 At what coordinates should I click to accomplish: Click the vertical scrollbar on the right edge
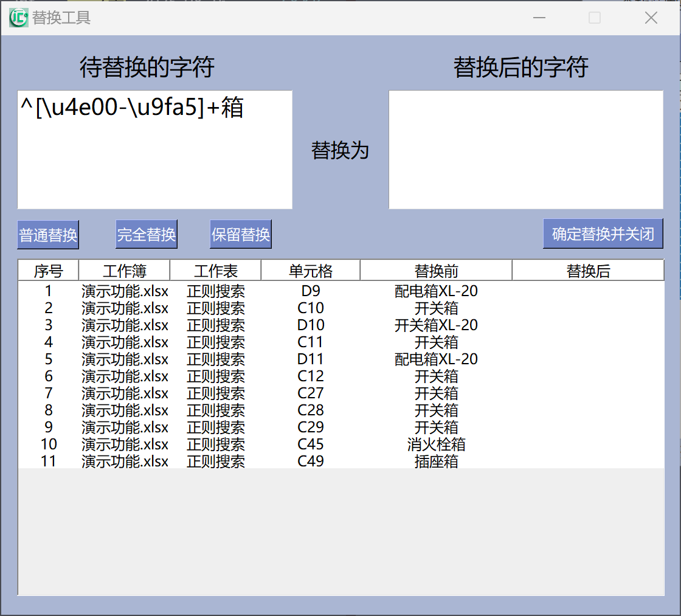coord(676,304)
